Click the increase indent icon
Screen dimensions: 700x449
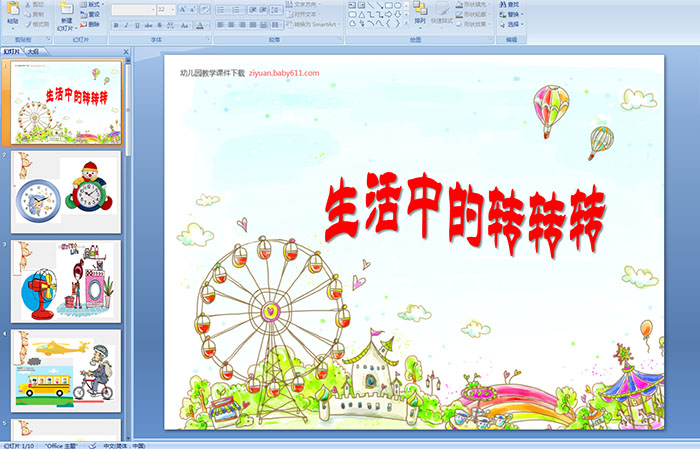point(263,9)
